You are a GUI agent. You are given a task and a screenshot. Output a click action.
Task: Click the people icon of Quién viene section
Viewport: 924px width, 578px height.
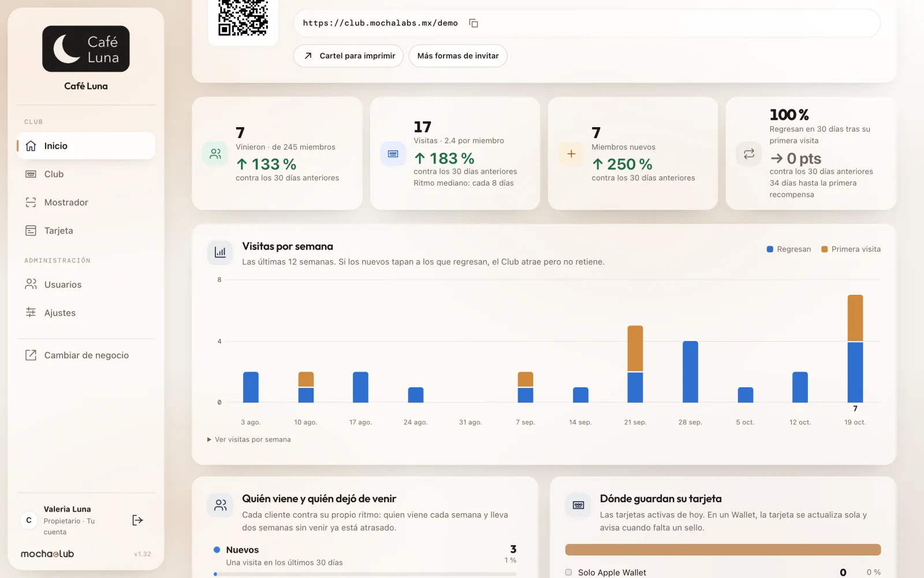point(221,505)
